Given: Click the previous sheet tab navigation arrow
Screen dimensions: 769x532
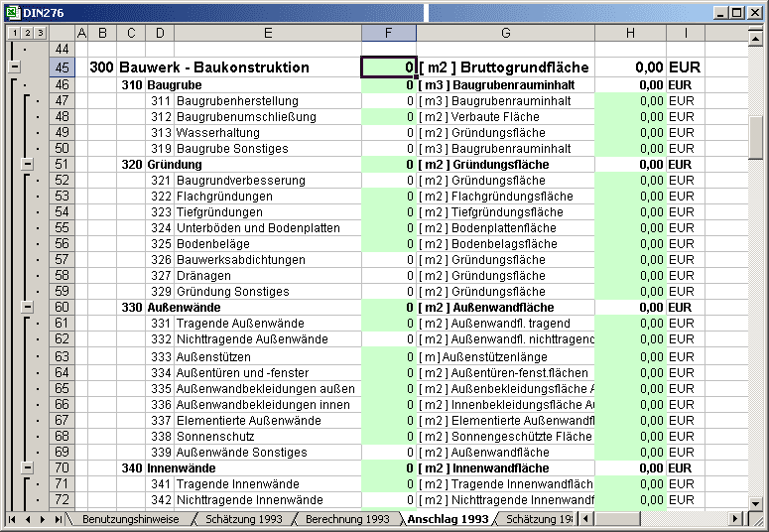Looking at the screenshot, I should (28, 519).
